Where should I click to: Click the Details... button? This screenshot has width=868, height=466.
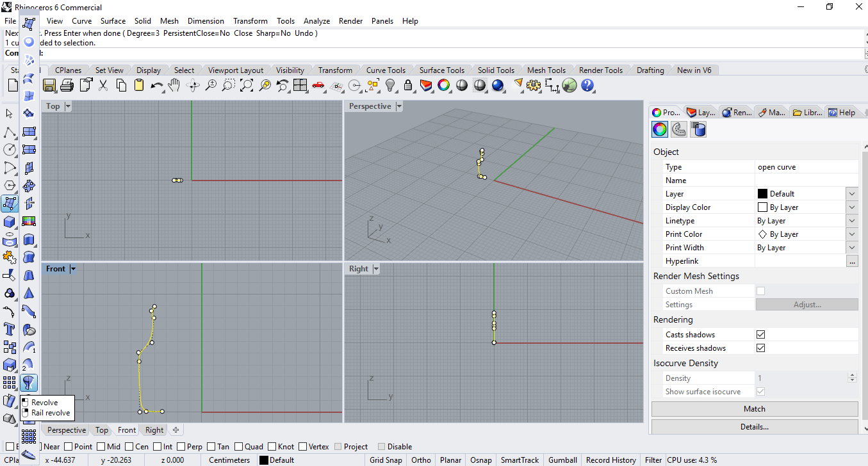tap(755, 427)
